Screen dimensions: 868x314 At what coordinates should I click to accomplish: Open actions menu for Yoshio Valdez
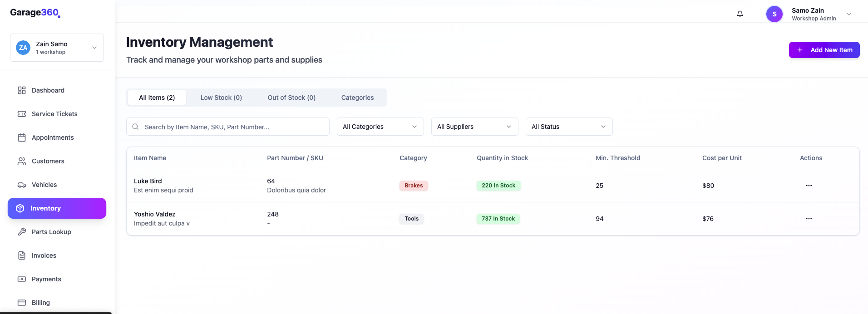809,219
